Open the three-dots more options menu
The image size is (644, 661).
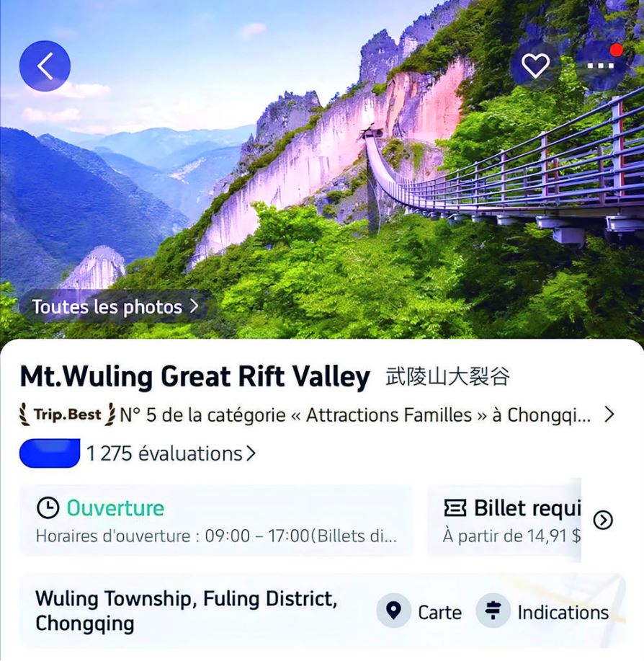point(601,66)
